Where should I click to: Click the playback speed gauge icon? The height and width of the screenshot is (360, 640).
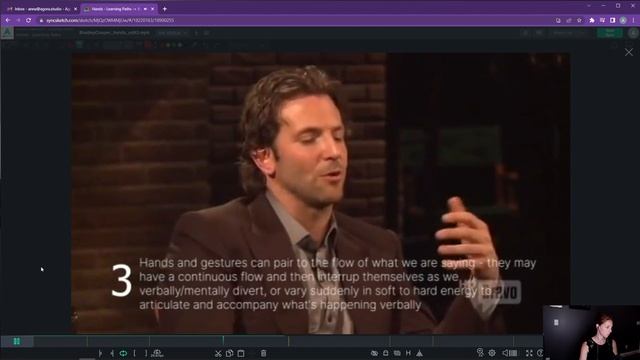pyautogui.click(x=157, y=353)
